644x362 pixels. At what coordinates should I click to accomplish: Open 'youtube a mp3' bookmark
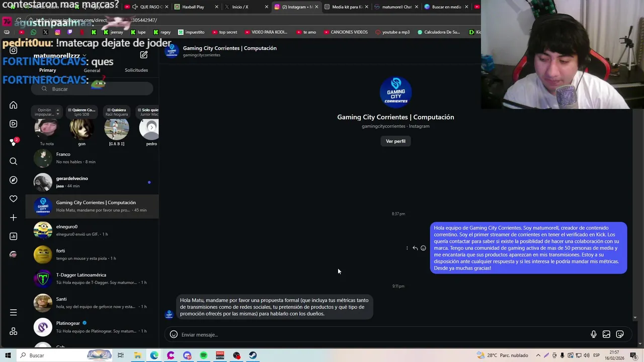[x=393, y=32]
